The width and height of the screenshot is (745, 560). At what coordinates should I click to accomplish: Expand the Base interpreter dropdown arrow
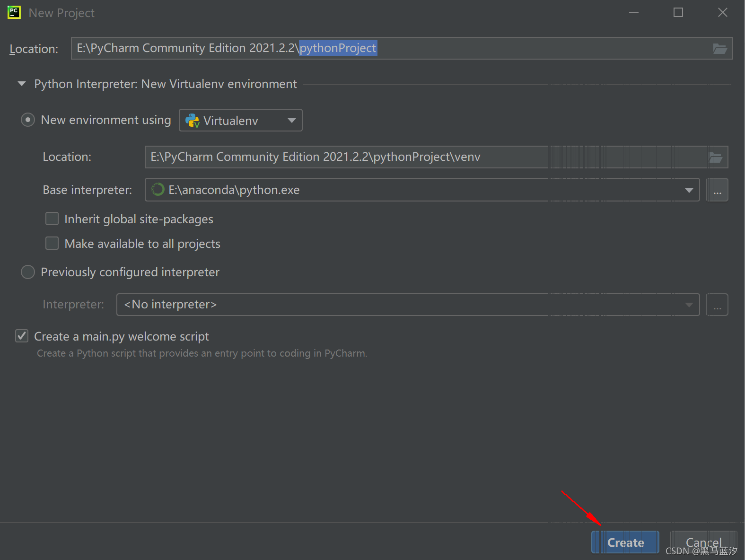coord(689,190)
